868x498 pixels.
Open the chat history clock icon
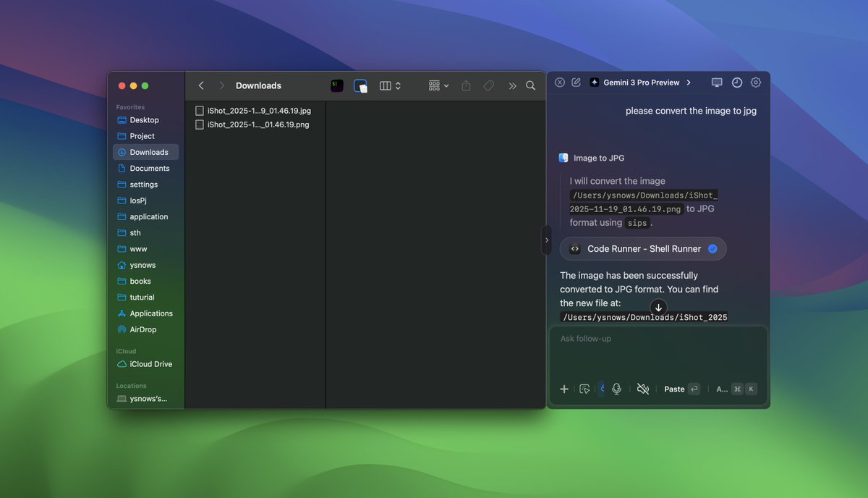(736, 83)
